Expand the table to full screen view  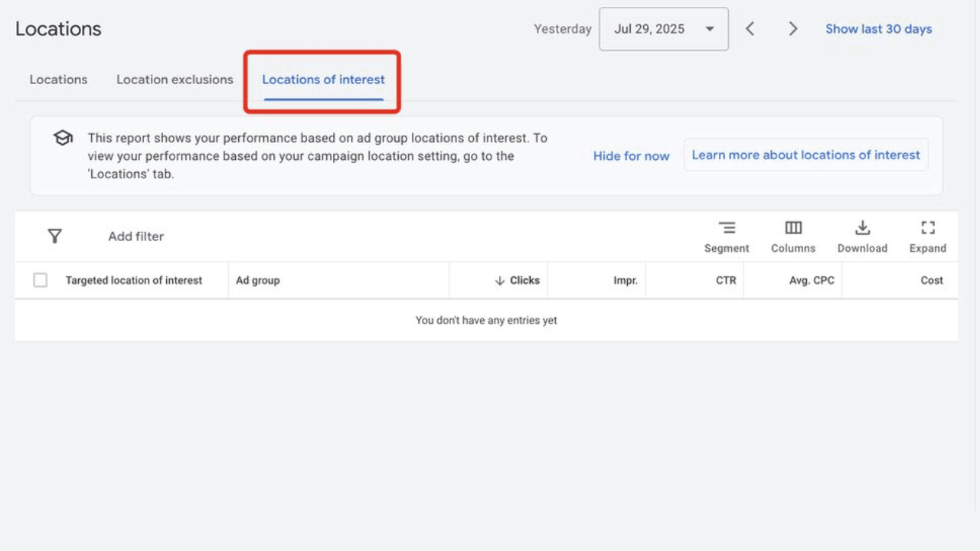coord(928,235)
